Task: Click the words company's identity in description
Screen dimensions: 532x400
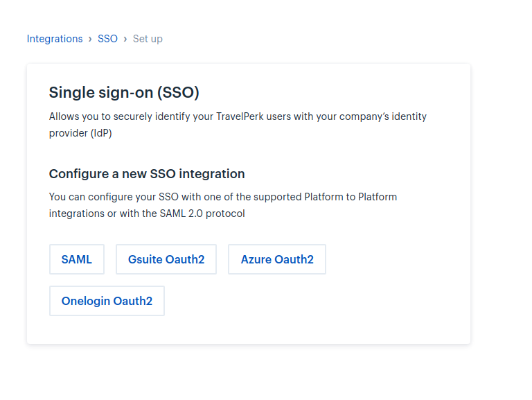Action: pyautogui.click(x=382, y=116)
